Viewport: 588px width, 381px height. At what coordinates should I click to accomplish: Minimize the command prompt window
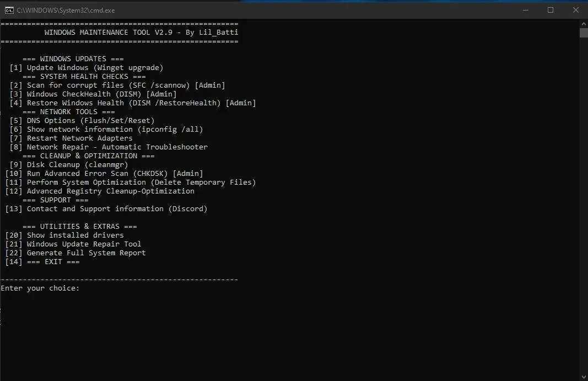525,10
